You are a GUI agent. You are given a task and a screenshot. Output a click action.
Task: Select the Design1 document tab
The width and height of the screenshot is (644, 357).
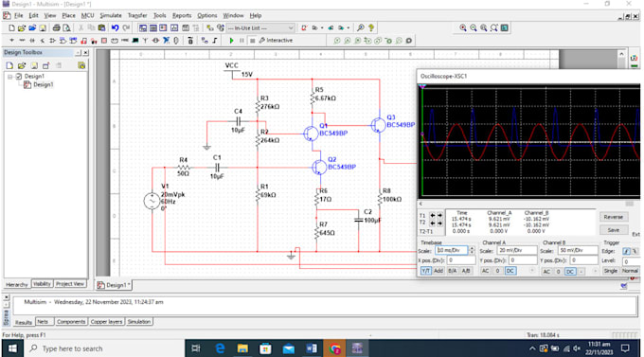pyautogui.click(x=114, y=285)
